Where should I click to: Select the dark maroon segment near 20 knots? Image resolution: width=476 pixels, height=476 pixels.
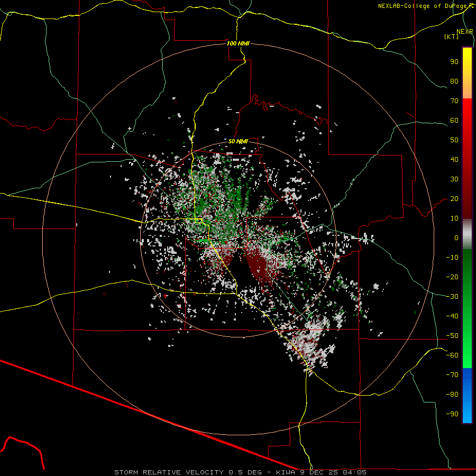(x=467, y=199)
